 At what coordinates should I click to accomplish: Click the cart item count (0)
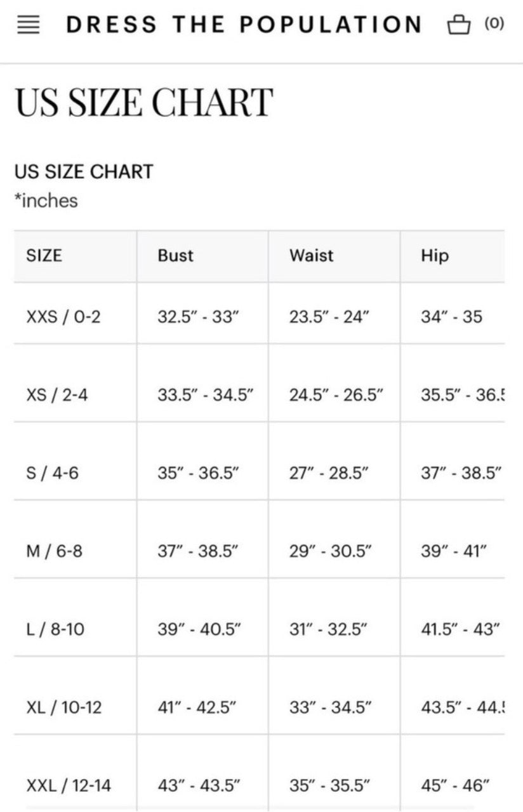[x=494, y=24]
